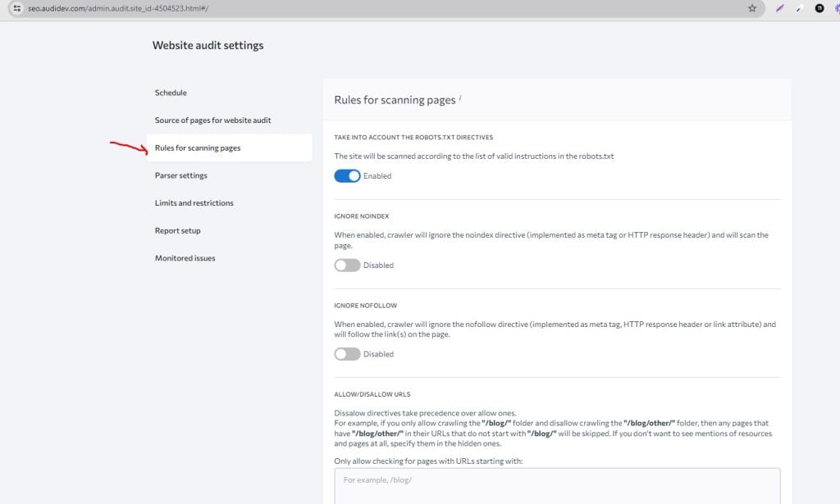Open the Parser settings section
The width and height of the screenshot is (840, 504).
click(180, 175)
